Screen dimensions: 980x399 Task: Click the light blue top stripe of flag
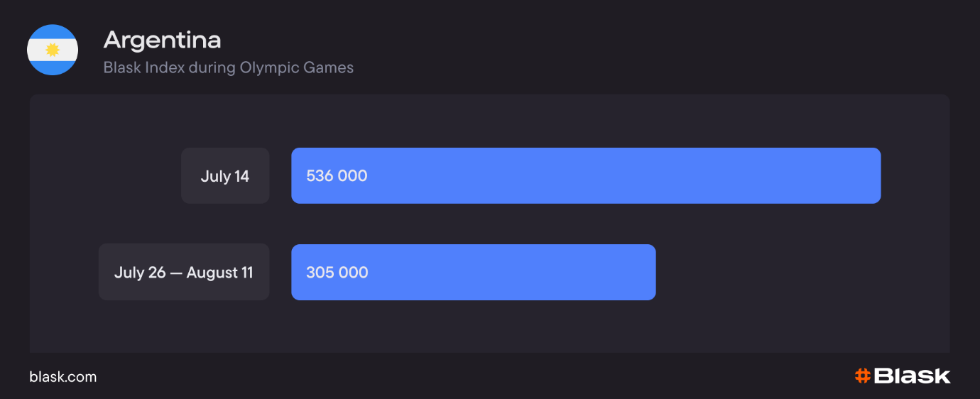coord(53,33)
